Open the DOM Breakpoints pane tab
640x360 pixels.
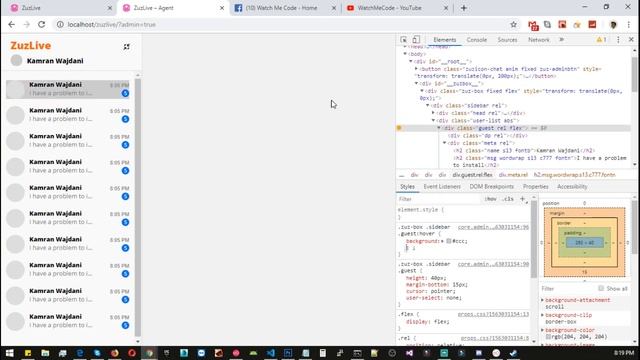491,187
